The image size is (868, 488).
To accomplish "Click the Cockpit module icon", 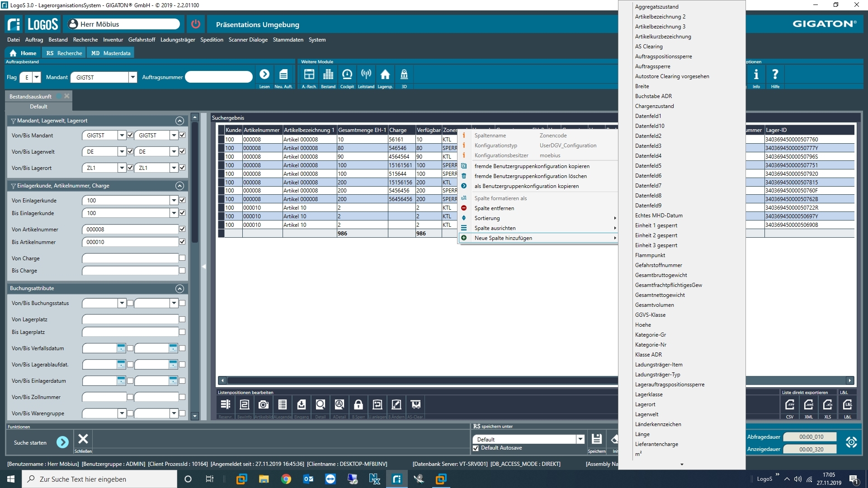I will [347, 75].
